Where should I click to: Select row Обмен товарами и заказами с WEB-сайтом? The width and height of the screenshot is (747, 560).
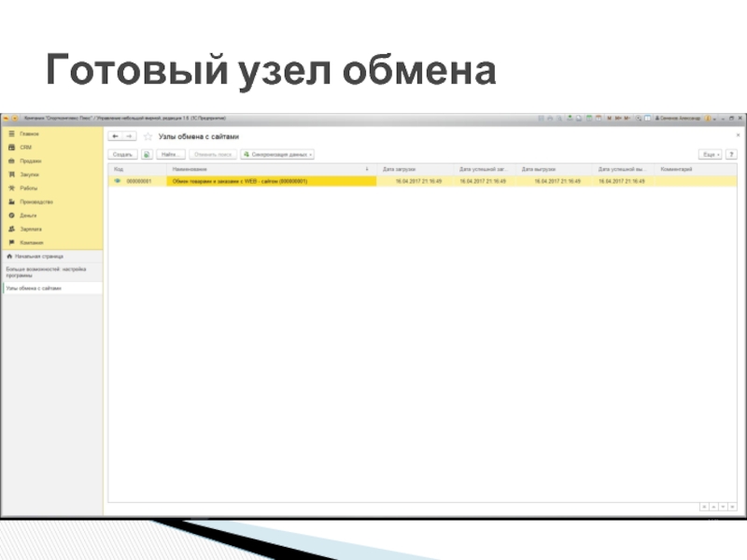click(272, 181)
